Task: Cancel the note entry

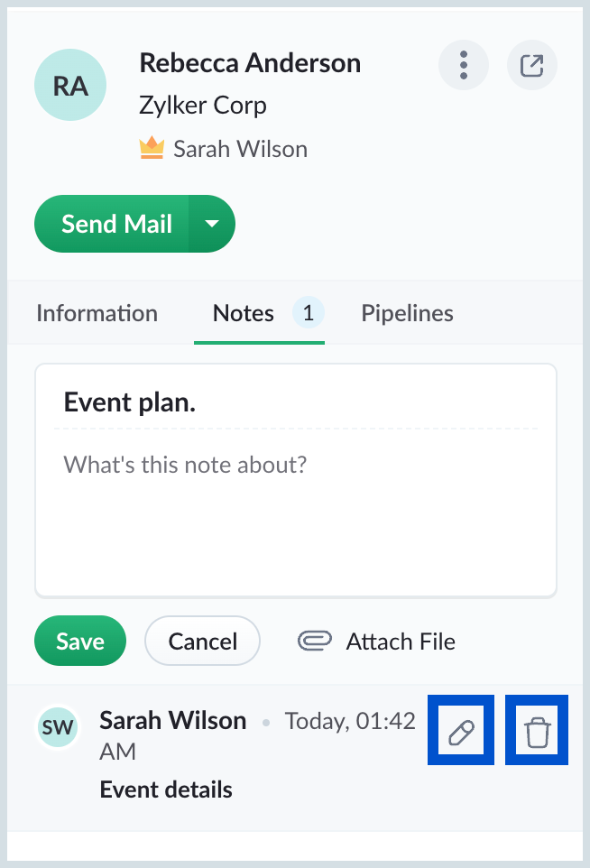Action: click(203, 641)
